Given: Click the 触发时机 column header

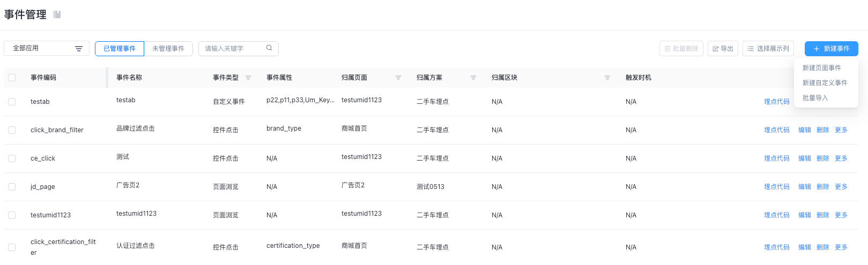Looking at the screenshot, I should [x=639, y=78].
